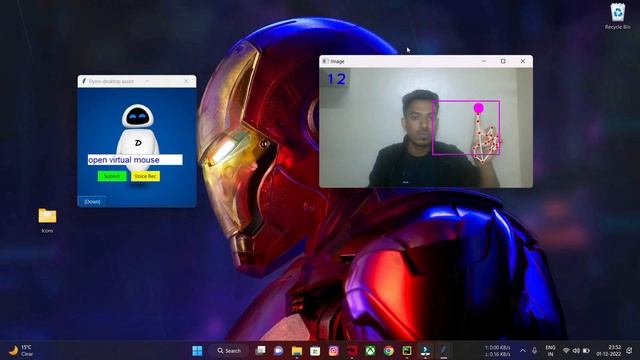This screenshot has height=360, width=640.
Task: Close the Image webcam window
Action: click(x=523, y=61)
